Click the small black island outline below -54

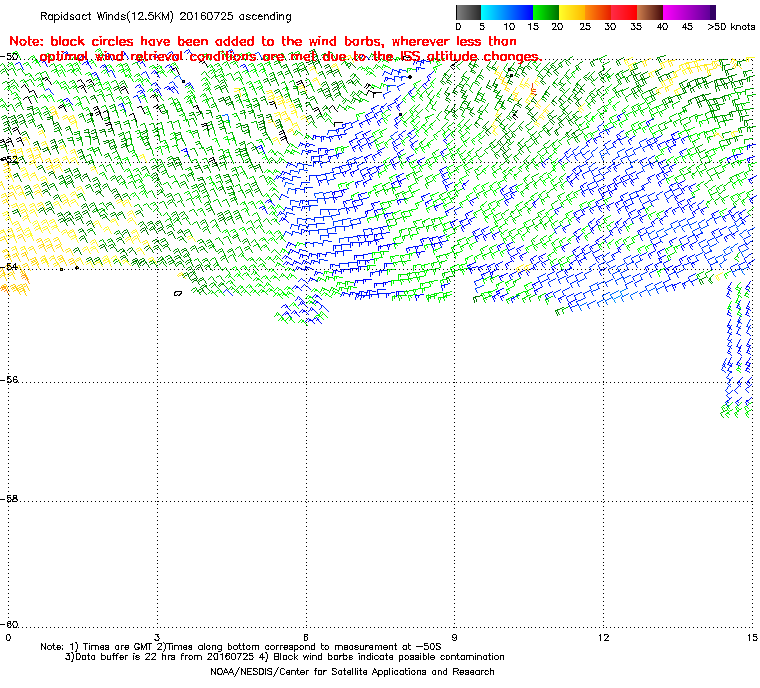178,293
